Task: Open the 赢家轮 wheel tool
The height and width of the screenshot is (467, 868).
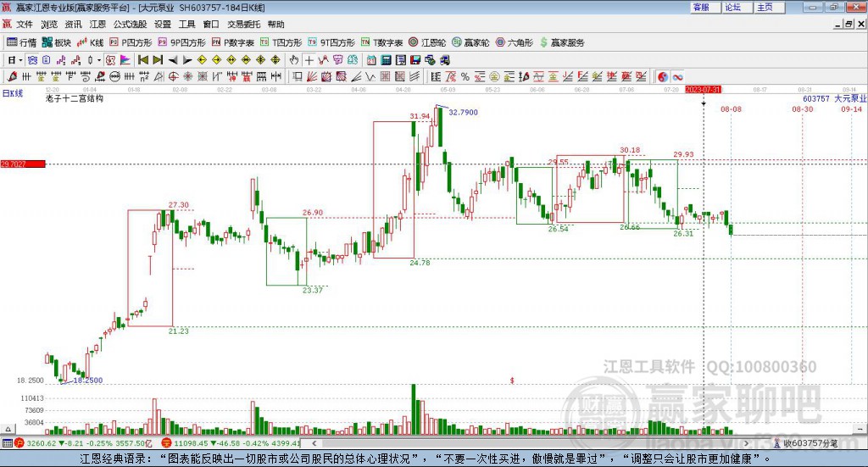Action: (x=470, y=42)
